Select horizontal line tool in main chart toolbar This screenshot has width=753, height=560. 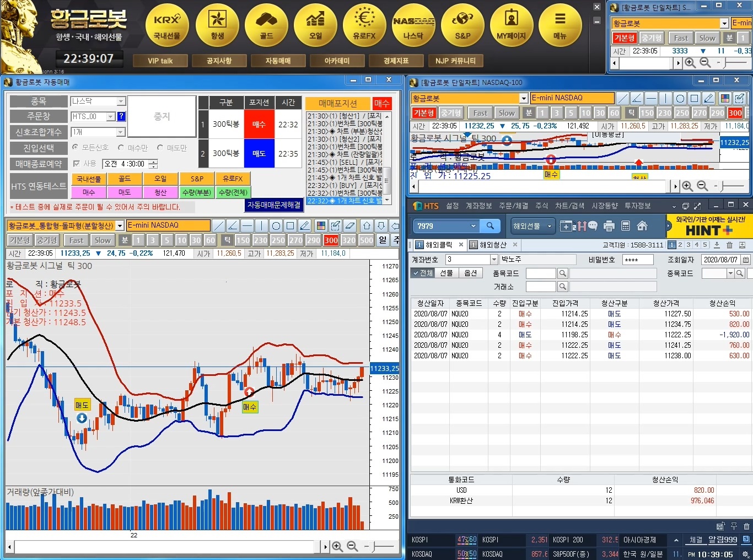coord(247,225)
